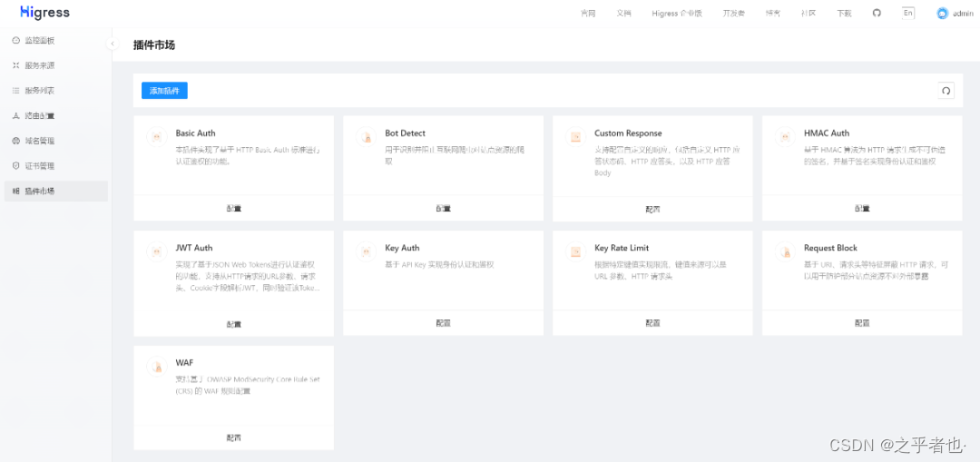Open the admin user menu
The height and width of the screenshot is (462, 980).
click(x=955, y=13)
